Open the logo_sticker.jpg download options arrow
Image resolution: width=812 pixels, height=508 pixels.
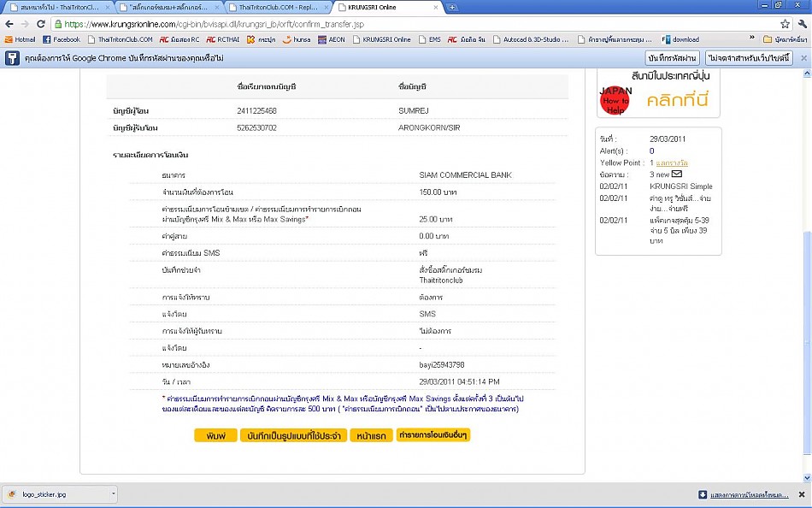pos(113,494)
